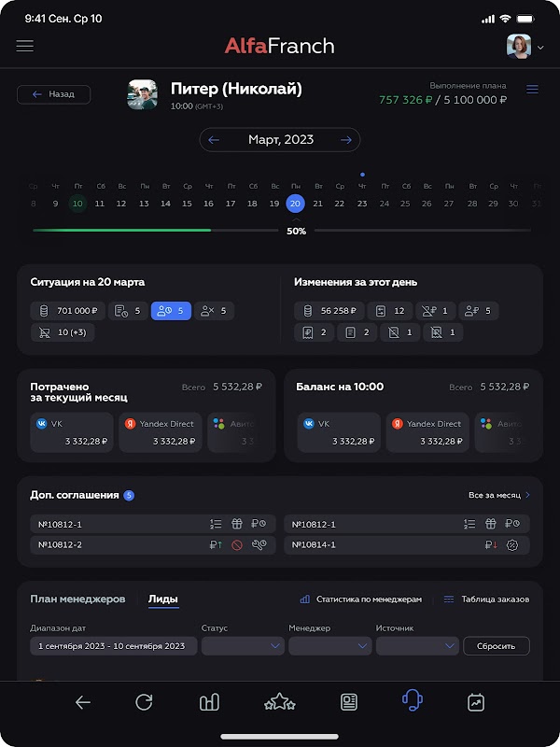560x747 pixels.
Task: Open the bar chart section in bottom bar
Action: pyautogui.click(x=209, y=702)
